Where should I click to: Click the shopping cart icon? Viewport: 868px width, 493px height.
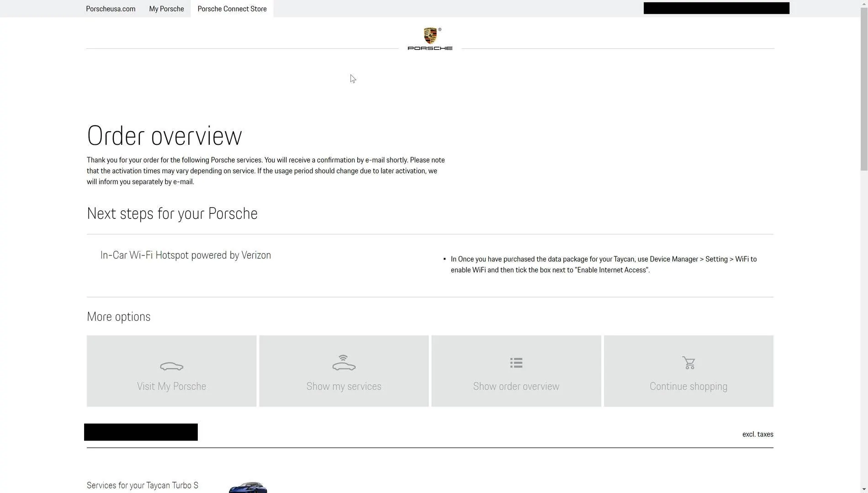[688, 363]
